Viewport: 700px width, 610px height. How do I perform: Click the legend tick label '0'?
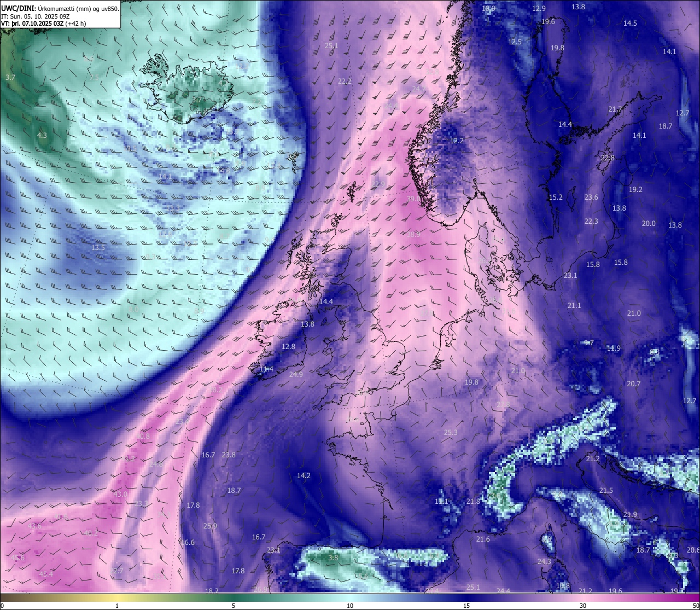2,606
